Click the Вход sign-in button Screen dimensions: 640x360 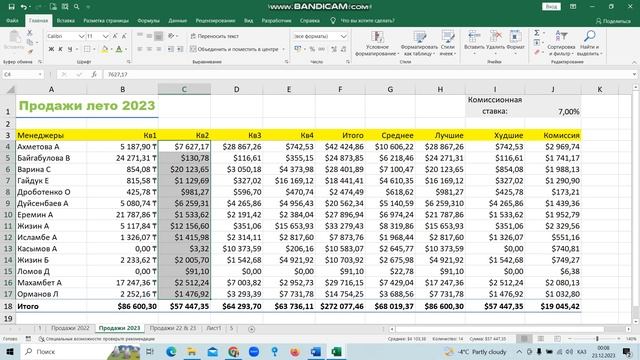click(551, 7)
